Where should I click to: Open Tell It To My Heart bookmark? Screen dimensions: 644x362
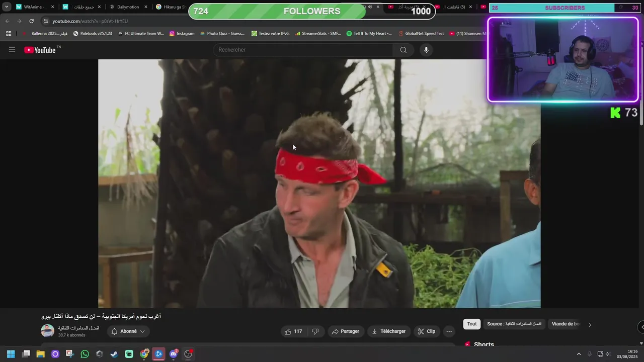click(x=369, y=34)
